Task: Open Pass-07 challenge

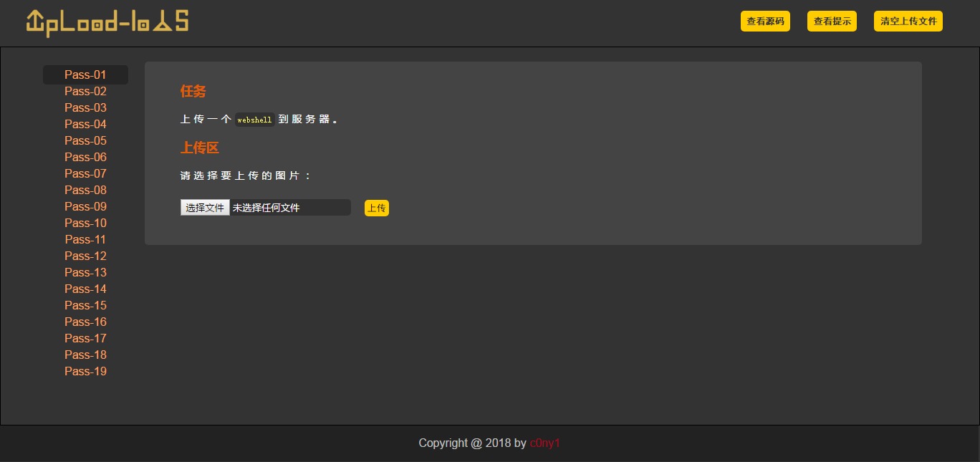Action: [x=85, y=173]
